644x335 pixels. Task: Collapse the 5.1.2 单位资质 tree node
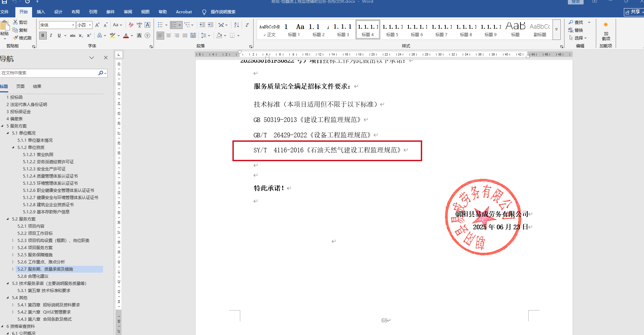[x=13, y=148]
